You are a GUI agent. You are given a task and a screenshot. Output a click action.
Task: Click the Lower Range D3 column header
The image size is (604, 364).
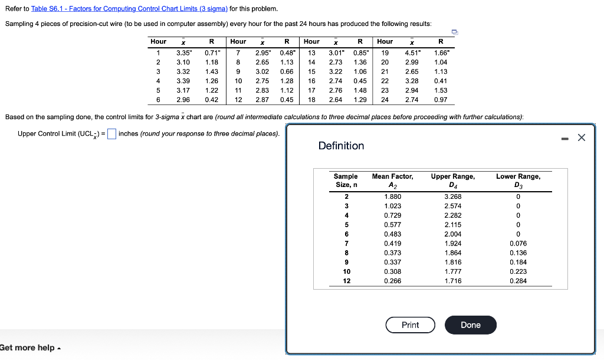click(x=518, y=180)
